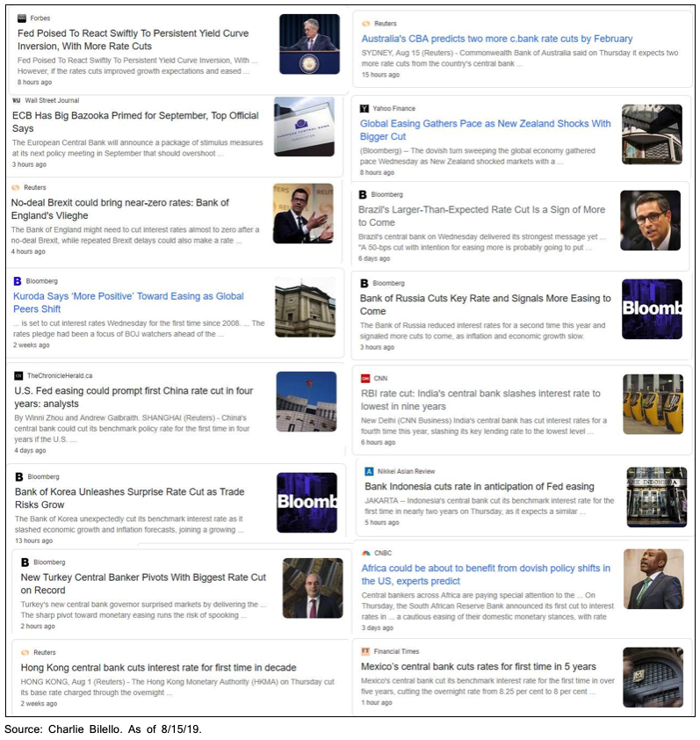The width and height of the screenshot is (700, 740).
Task: Click the Reuters icon above the Hong Kong story
Action: (25, 653)
